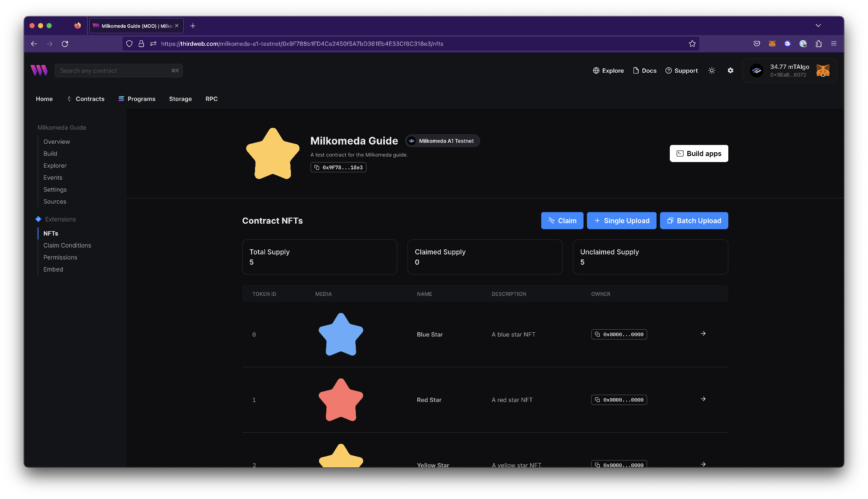The width and height of the screenshot is (868, 499).
Task: Open MetaMask fox extension icon
Action: point(772,44)
